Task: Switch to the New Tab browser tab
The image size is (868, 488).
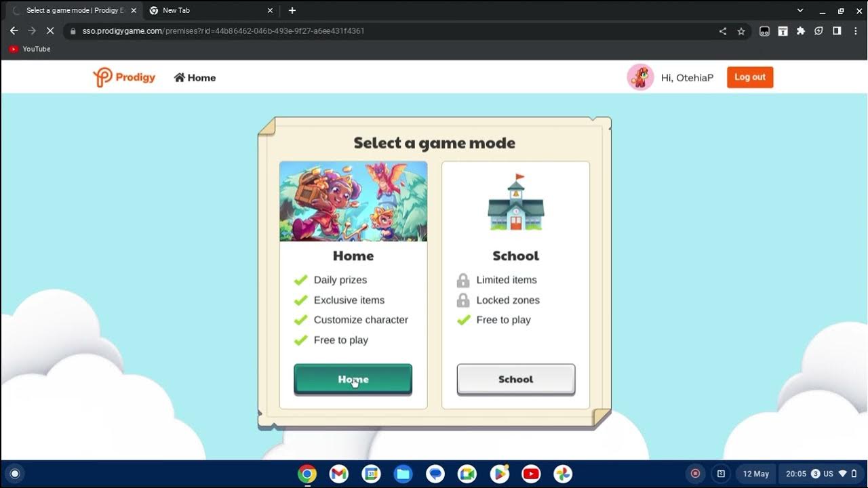Action: pyautogui.click(x=210, y=11)
